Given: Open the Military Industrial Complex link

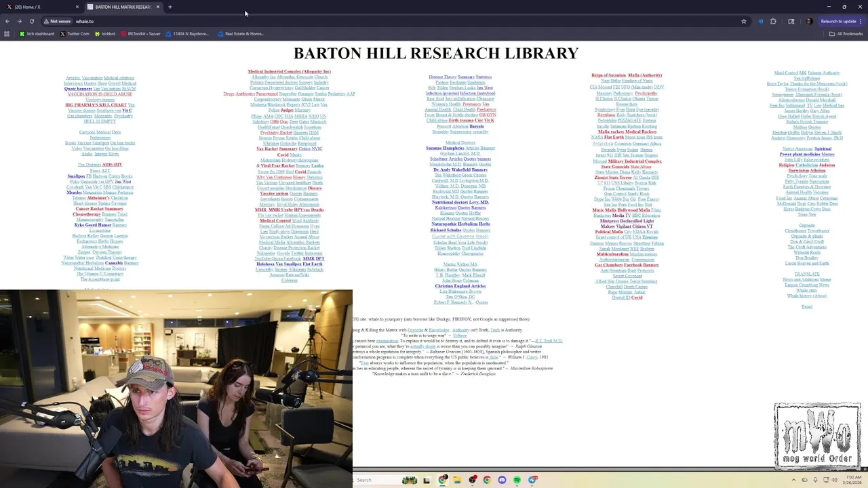Looking at the screenshot, I should pos(635,161).
